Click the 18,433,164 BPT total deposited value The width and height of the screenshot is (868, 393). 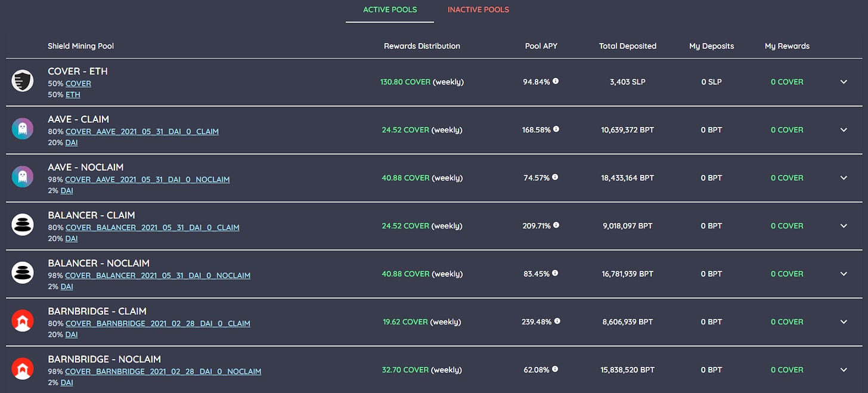click(x=628, y=178)
